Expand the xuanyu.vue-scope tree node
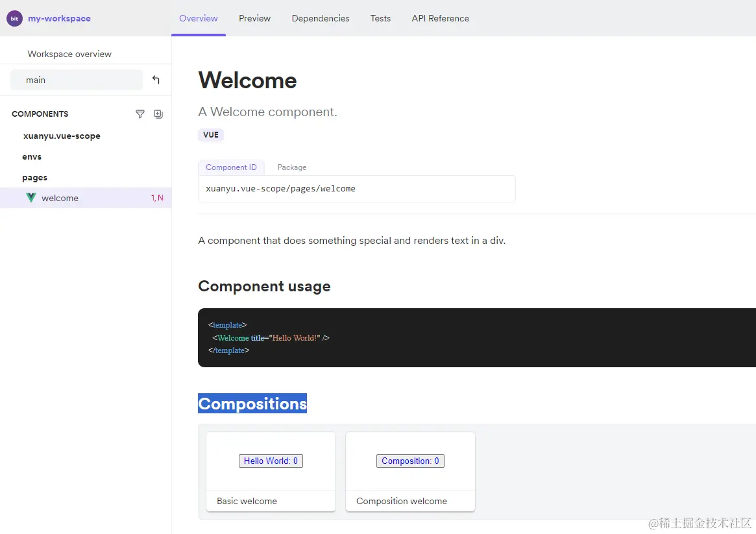Viewport: 756px width, 534px height. coord(62,136)
